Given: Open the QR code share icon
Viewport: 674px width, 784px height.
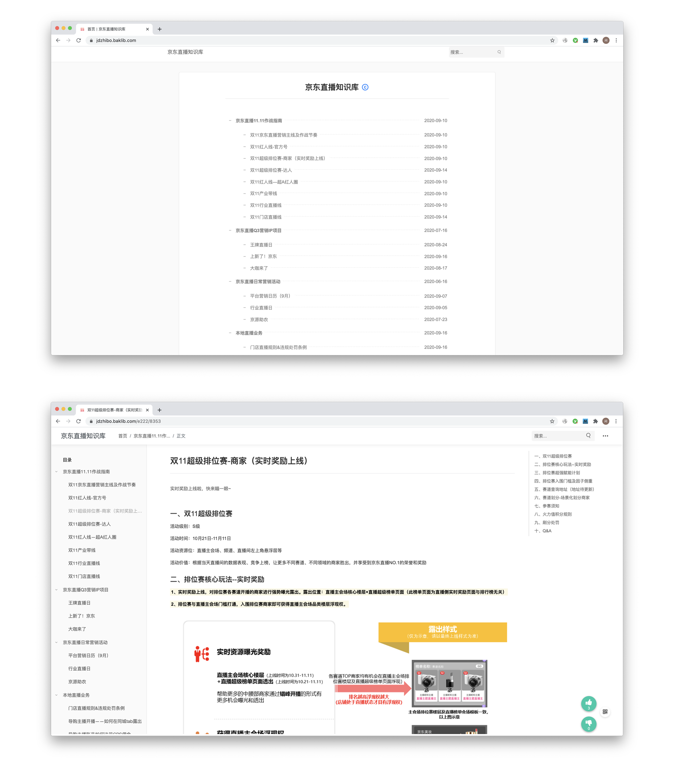Looking at the screenshot, I should pyautogui.click(x=605, y=712).
